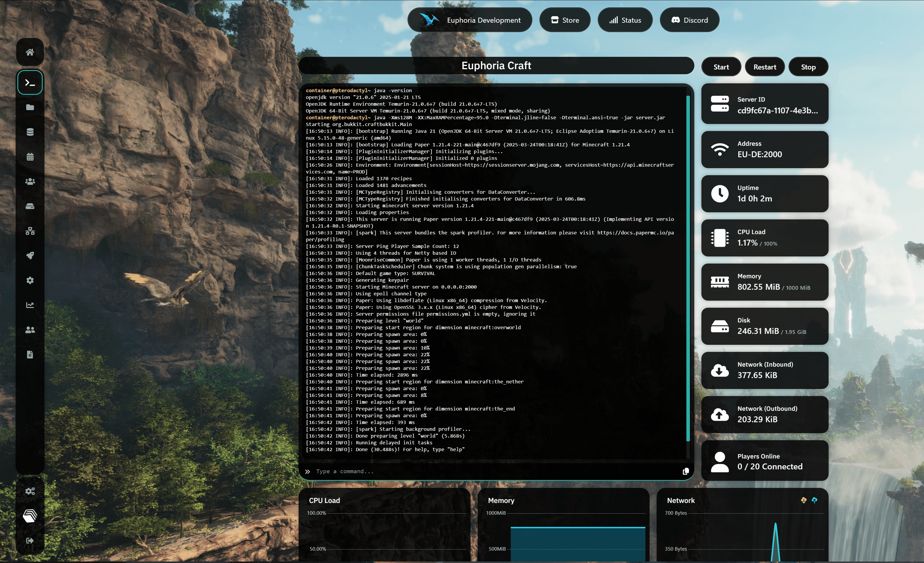Click the Server ID value cd9fc67a-1107-4e3b...
Screen dimensions: 924x563
pos(777,110)
